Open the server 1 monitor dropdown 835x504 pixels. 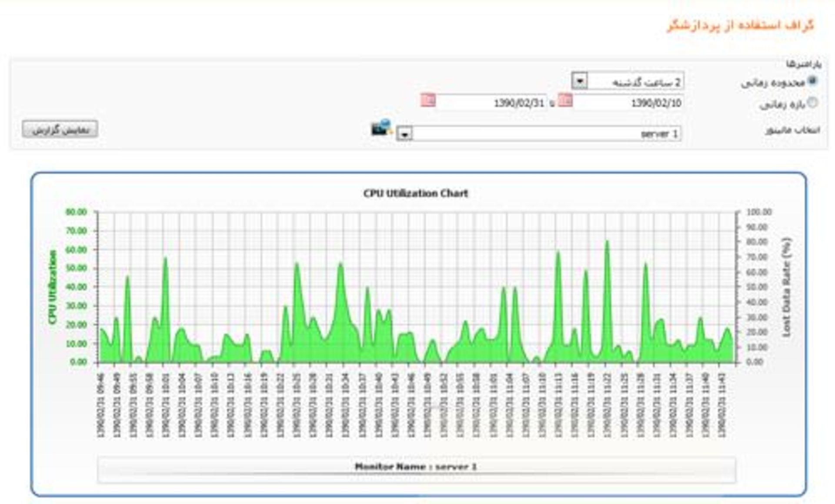pyautogui.click(x=404, y=134)
